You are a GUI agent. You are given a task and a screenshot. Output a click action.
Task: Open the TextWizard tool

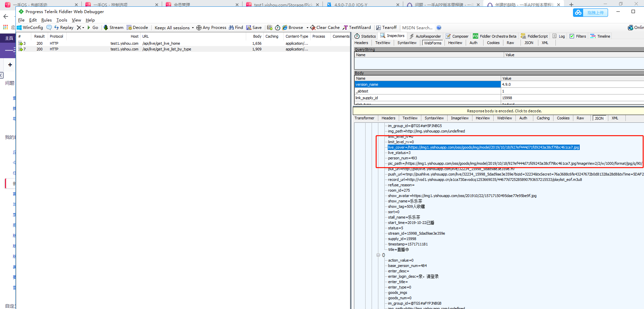click(357, 28)
